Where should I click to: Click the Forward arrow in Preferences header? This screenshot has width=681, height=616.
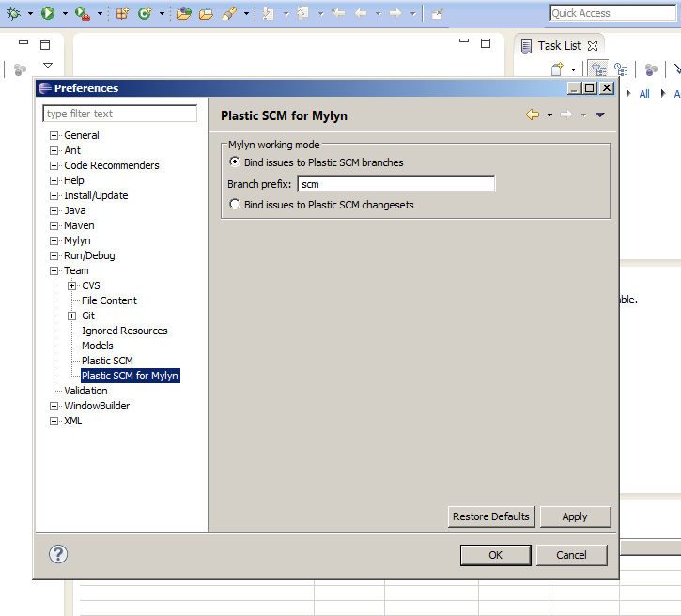pyautogui.click(x=566, y=115)
